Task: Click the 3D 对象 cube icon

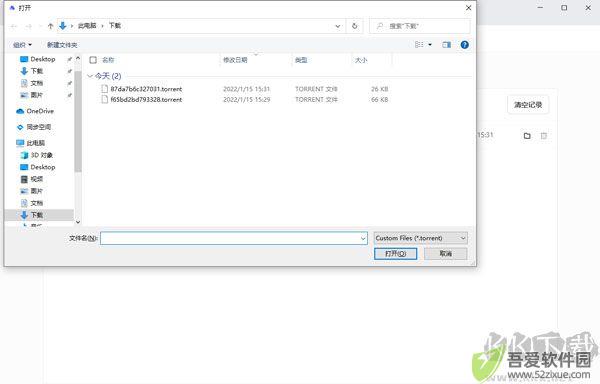Action: pos(24,155)
